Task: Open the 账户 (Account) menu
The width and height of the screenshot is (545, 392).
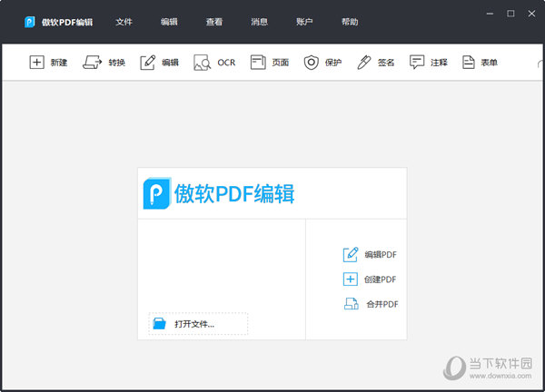Action: click(304, 22)
